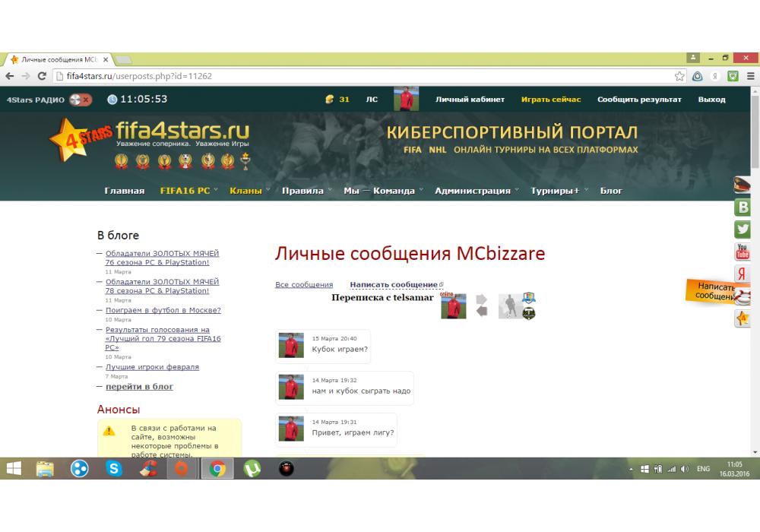Expand the Турниры+ menu
The height and width of the screenshot is (532, 760).
(559, 191)
